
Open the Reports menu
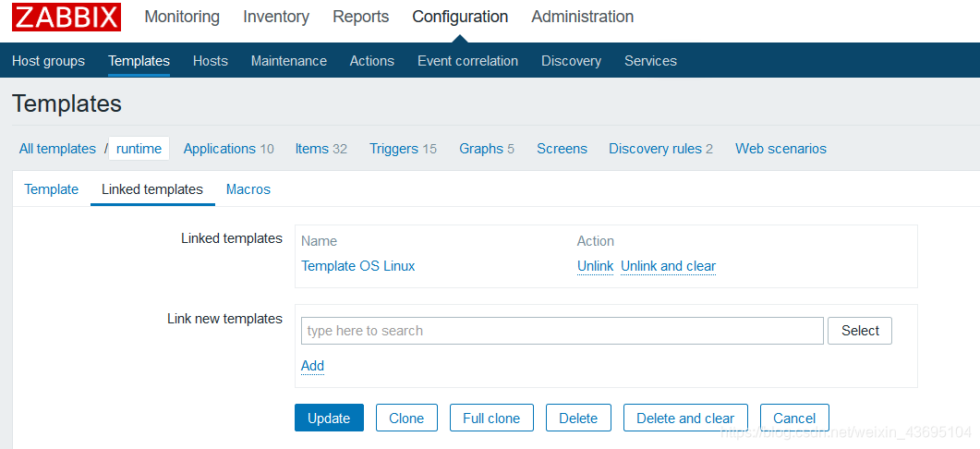(360, 17)
